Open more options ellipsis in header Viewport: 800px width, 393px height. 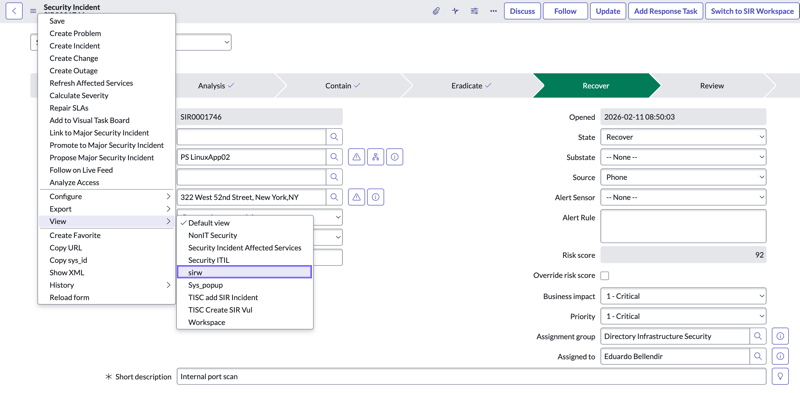493,11
